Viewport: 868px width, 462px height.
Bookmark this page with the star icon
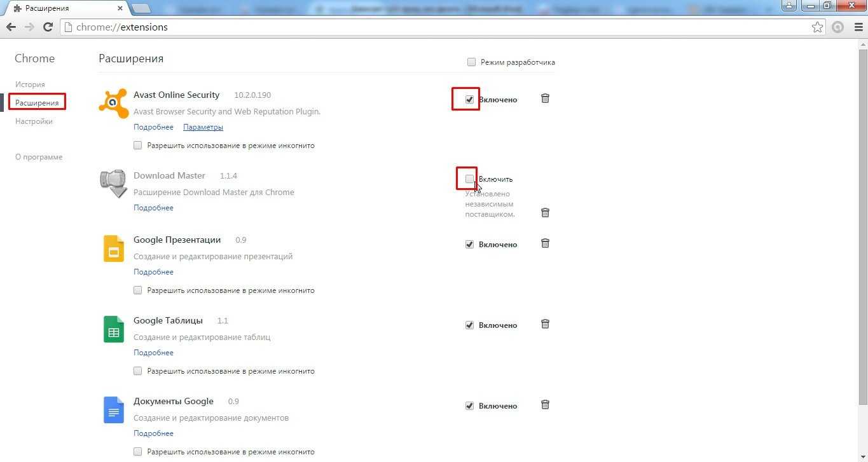[817, 27]
